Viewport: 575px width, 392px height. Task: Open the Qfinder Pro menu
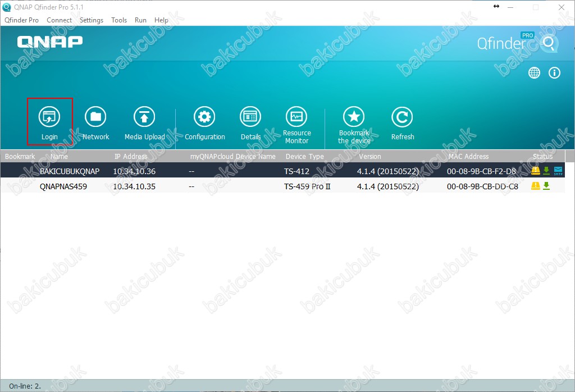point(22,20)
